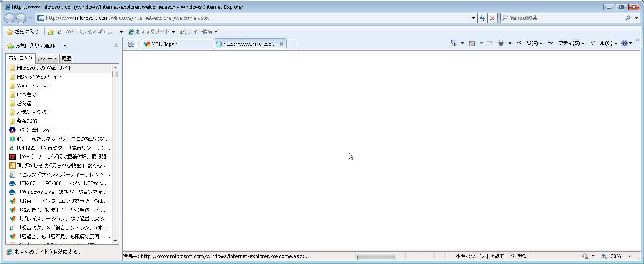Screen dimensions: 644x264
Task: Click the Read Mail envelope icon
Action: point(490,43)
